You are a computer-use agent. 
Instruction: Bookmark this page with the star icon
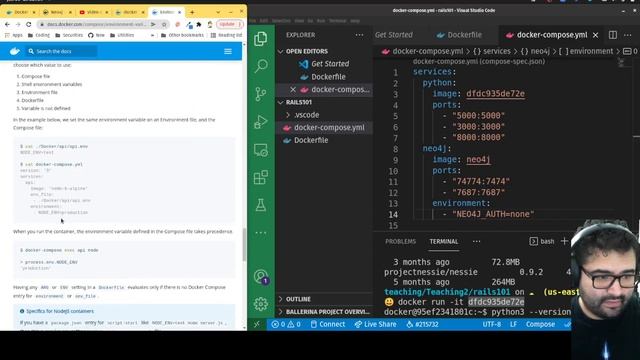[164, 24]
